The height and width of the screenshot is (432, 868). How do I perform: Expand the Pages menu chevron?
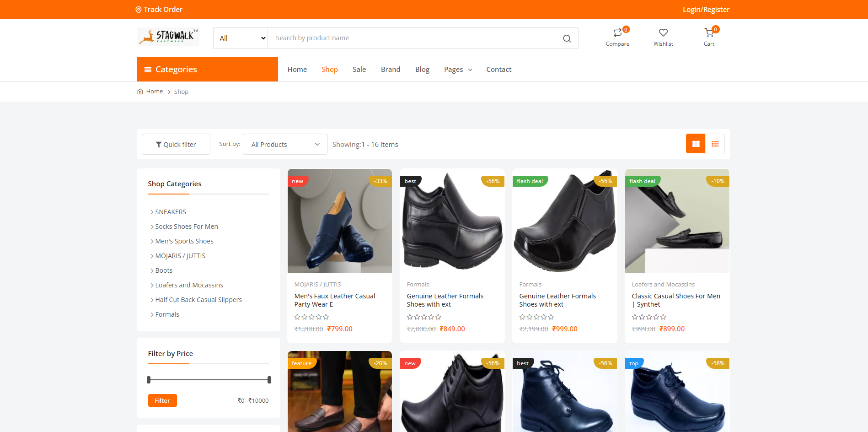(x=470, y=70)
